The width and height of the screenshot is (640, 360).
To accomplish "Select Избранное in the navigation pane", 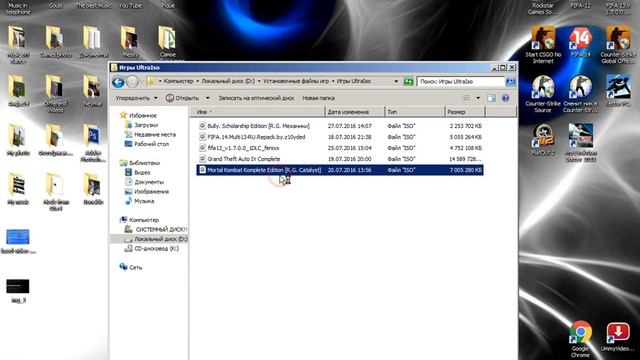I will coord(142,116).
